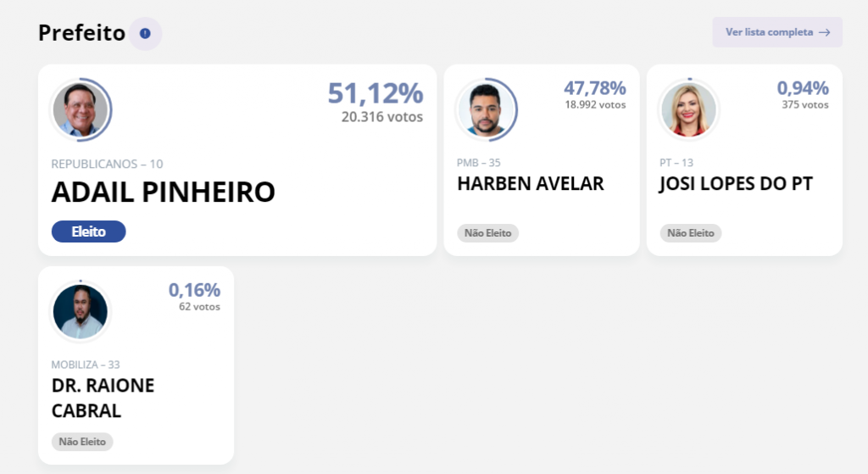Click the arrow in Ver lista completa
The height and width of the screenshot is (474, 868).
point(824,32)
